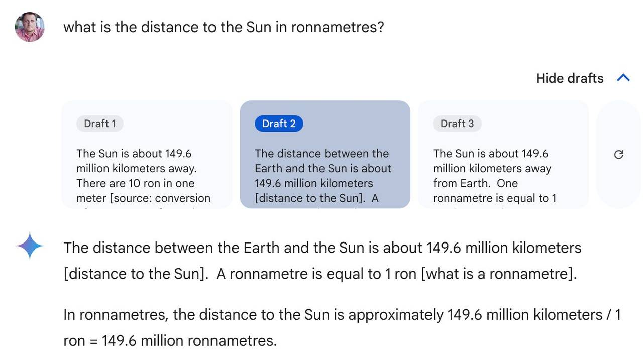Regenerate drafts with the circular arrow icon
643x364 pixels.
click(619, 155)
